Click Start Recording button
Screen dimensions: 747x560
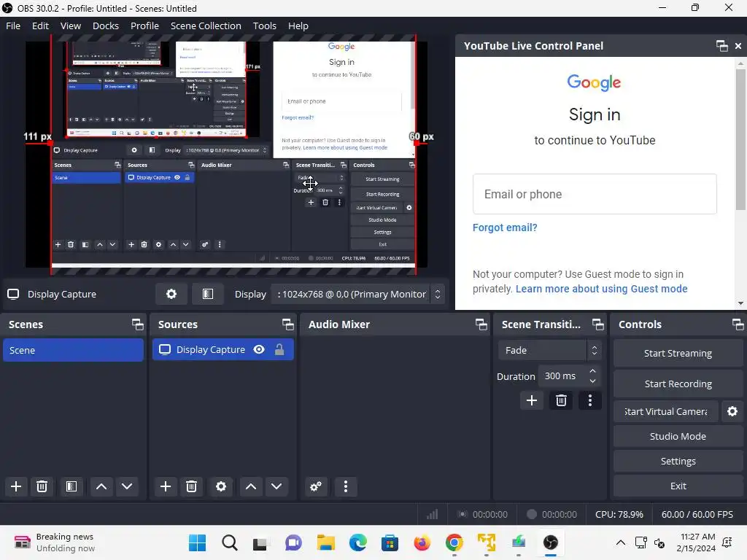pyautogui.click(x=678, y=384)
